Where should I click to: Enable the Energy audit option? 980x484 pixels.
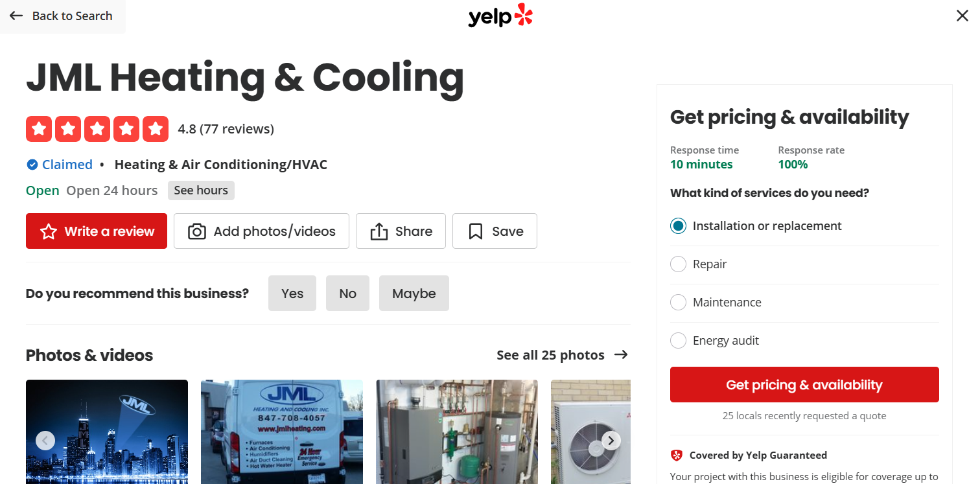coord(678,340)
